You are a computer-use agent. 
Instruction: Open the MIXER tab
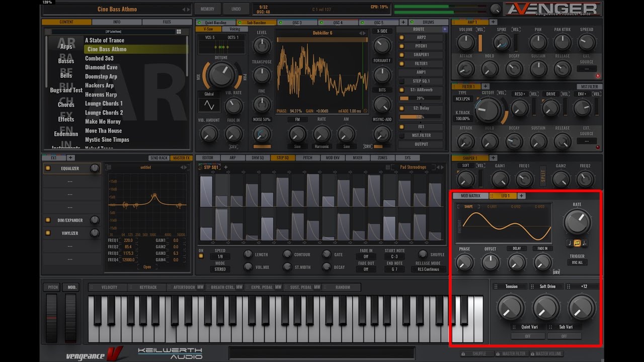click(x=358, y=158)
